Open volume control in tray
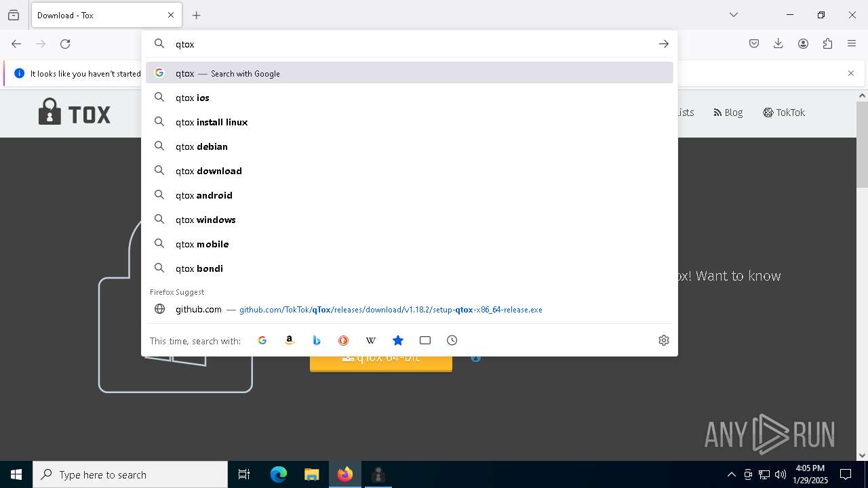868x488 pixels. (781, 474)
